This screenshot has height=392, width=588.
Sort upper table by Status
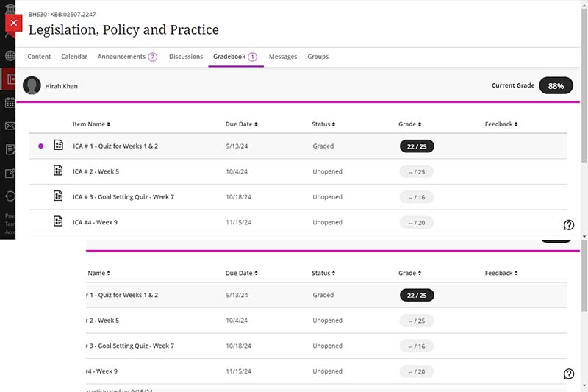[x=323, y=124]
